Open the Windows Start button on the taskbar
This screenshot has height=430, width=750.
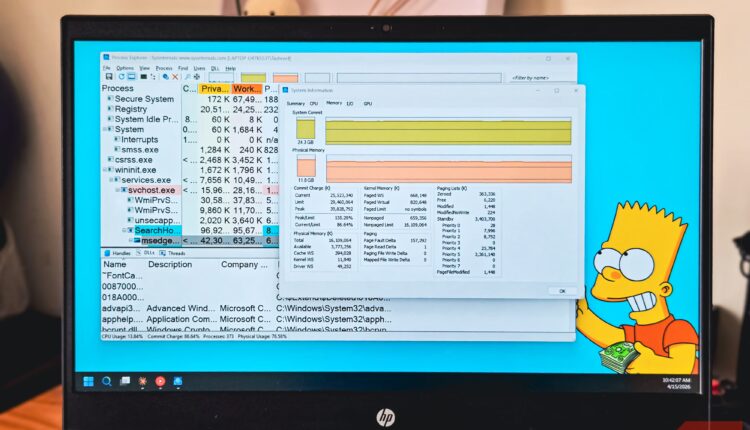[88, 381]
